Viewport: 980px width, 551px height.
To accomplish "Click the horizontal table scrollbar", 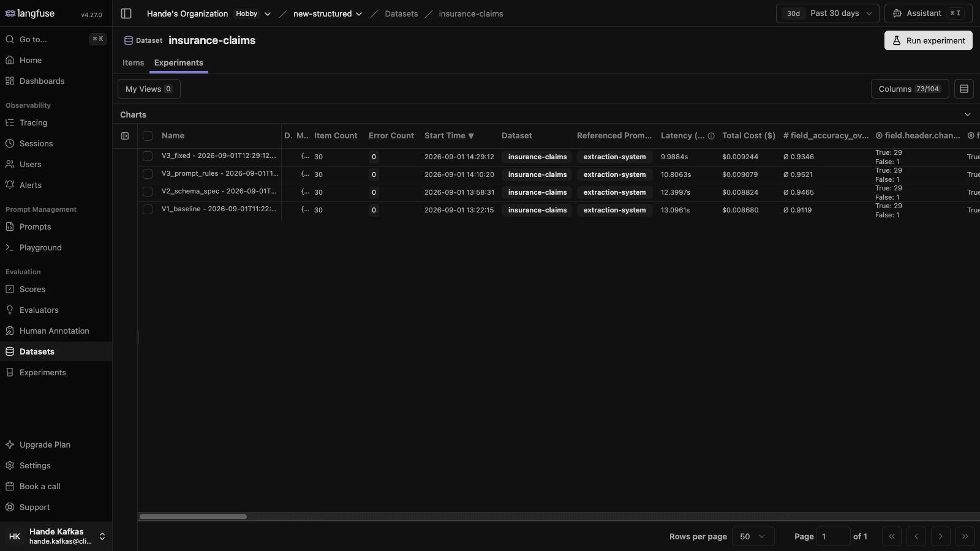I will pos(193,517).
